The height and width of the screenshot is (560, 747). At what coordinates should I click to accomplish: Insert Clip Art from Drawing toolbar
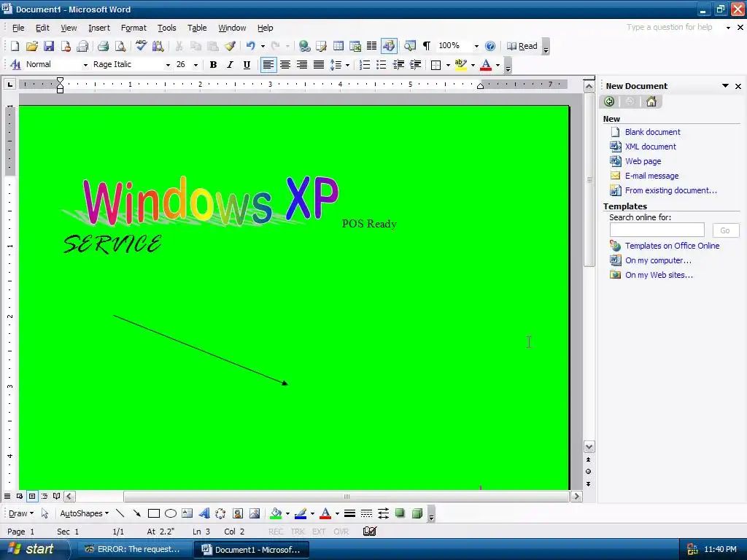pos(238,513)
